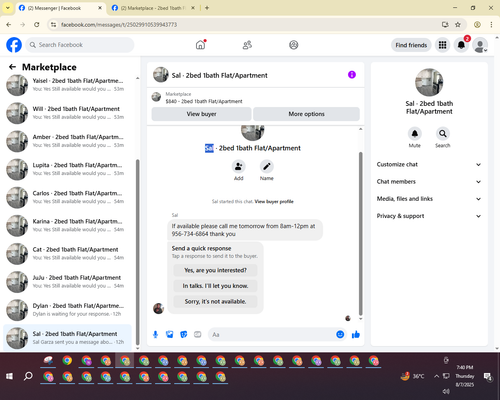Go to the Home feed icon
500x400 pixels.
(200, 45)
